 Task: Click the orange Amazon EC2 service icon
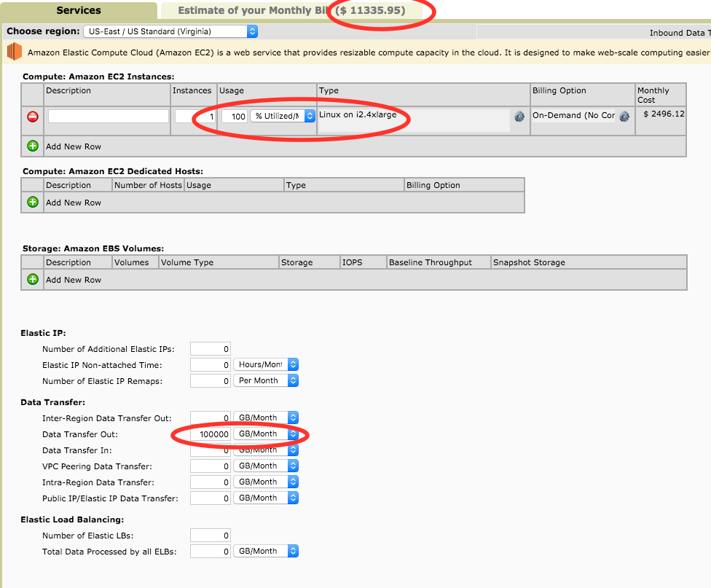click(15, 51)
